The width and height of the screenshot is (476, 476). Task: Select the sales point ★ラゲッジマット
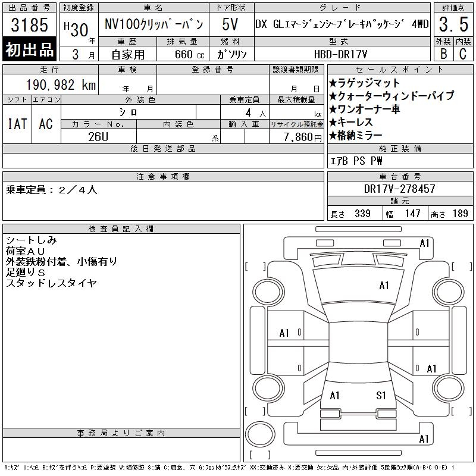(364, 83)
